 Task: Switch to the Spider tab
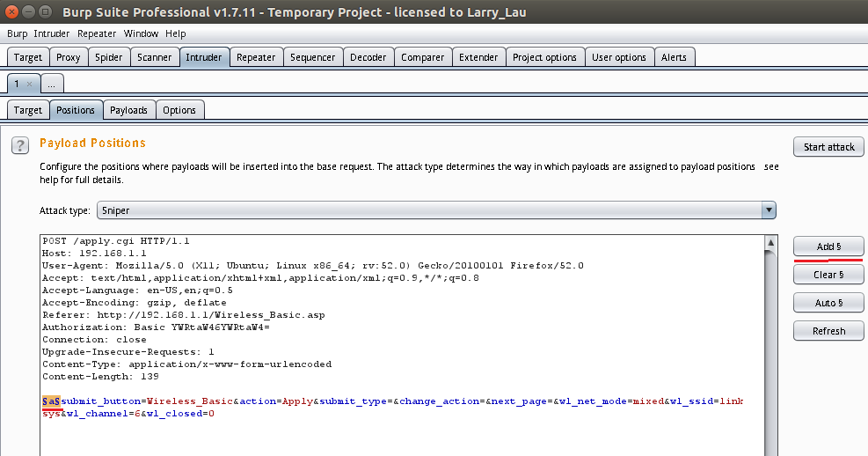pos(108,57)
